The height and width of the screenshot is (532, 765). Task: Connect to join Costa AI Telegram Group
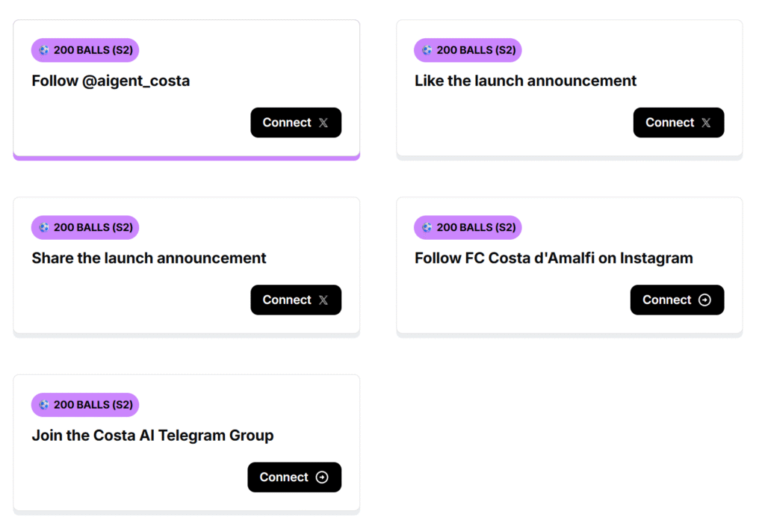click(x=294, y=477)
